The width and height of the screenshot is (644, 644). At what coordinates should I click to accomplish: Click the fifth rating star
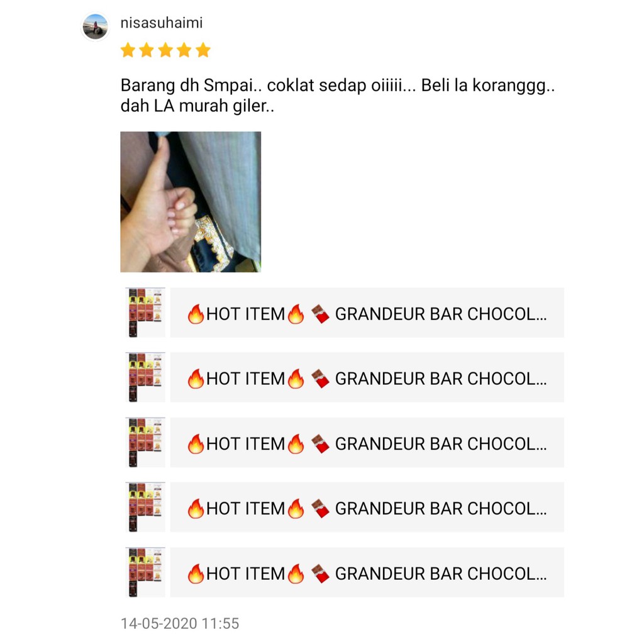pos(203,50)
